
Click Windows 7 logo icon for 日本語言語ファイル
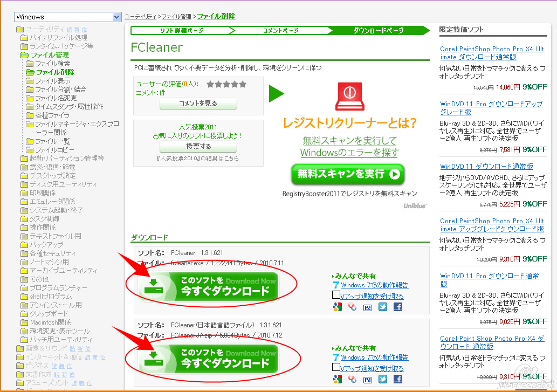[336, 357]
